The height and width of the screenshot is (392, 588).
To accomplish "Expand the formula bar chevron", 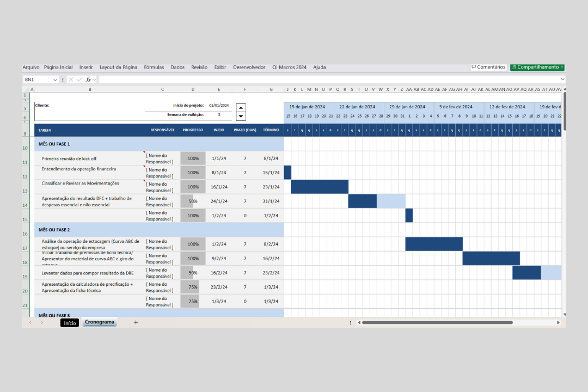I will pos(562,79).
